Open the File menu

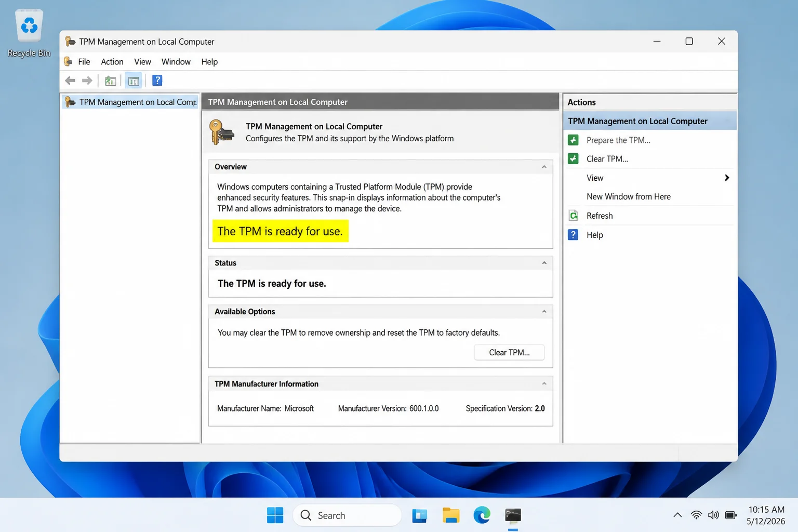[84, 62]
